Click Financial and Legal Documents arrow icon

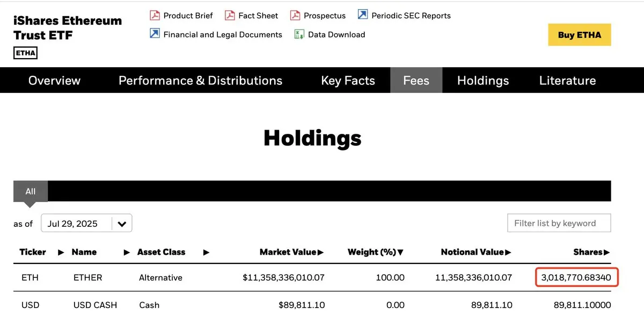point(155,34)
